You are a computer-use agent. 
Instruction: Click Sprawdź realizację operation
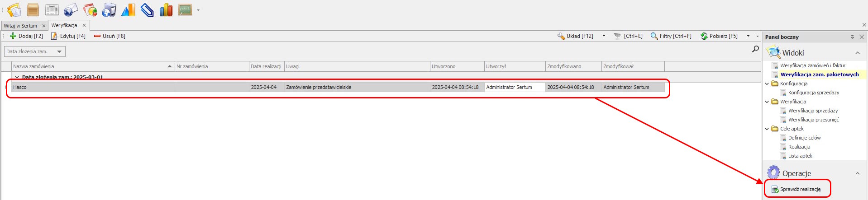800,189
